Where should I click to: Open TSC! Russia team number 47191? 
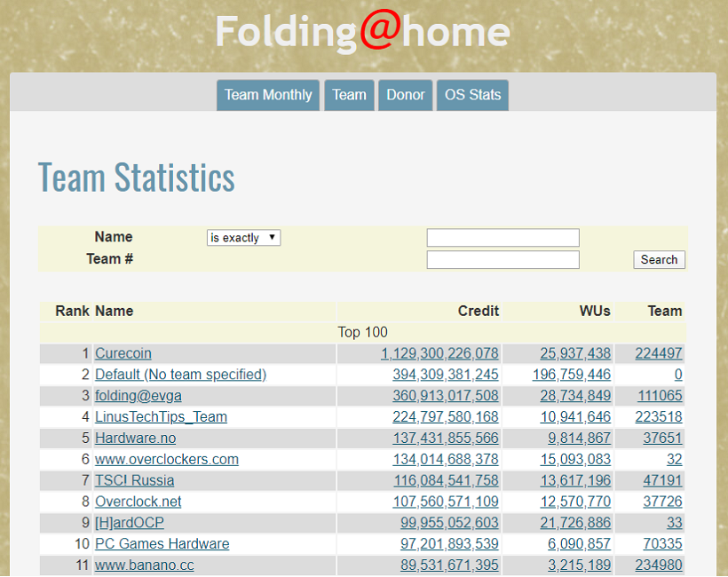pos(662,480)
